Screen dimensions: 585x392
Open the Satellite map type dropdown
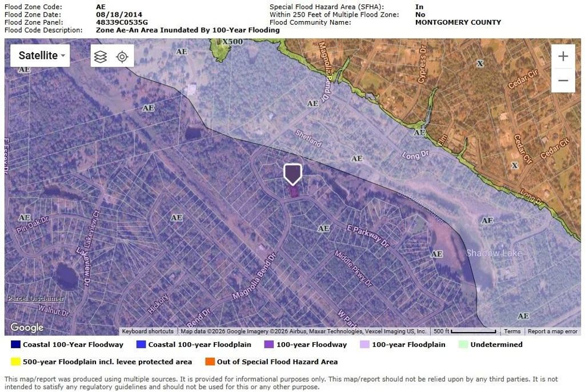(40, 55)
